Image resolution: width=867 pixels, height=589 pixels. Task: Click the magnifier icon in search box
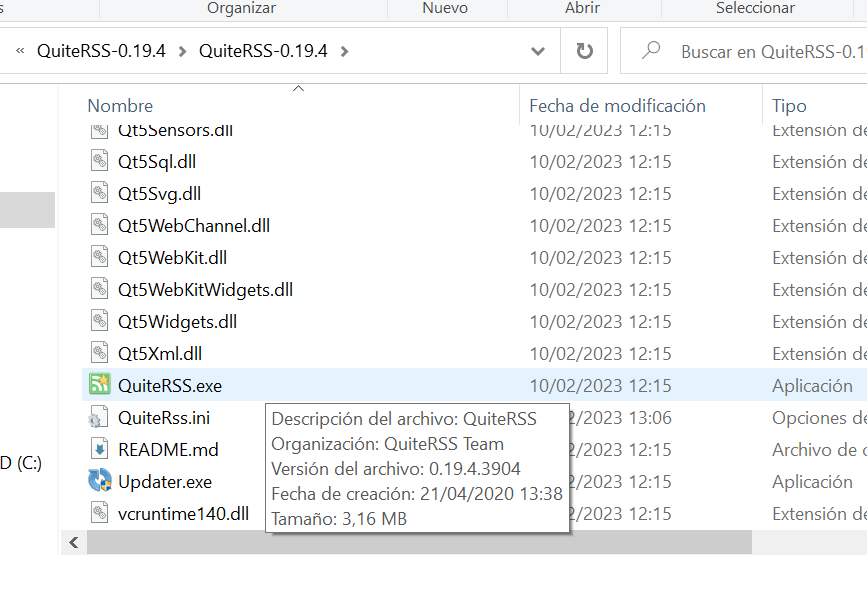tap(652, 50)
